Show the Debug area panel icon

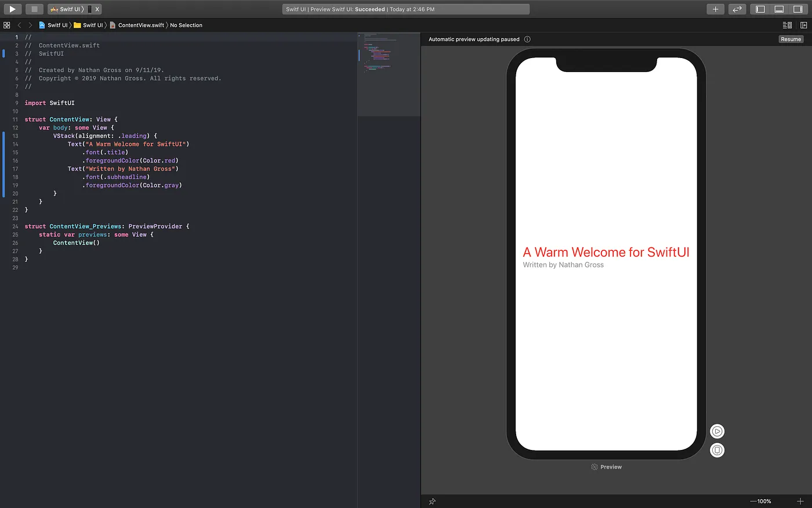tap(778, 9)
